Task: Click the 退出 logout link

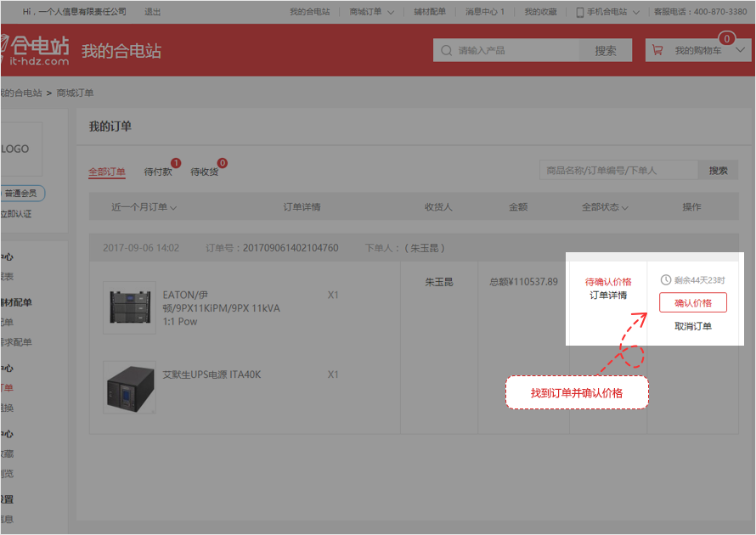Action: [x=153, y=12]
